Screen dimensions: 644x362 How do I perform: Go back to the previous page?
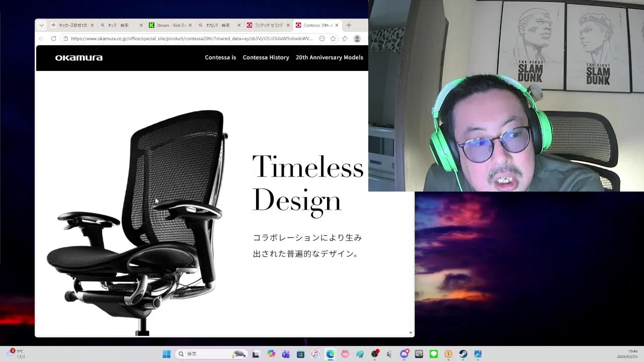[41, 39]
